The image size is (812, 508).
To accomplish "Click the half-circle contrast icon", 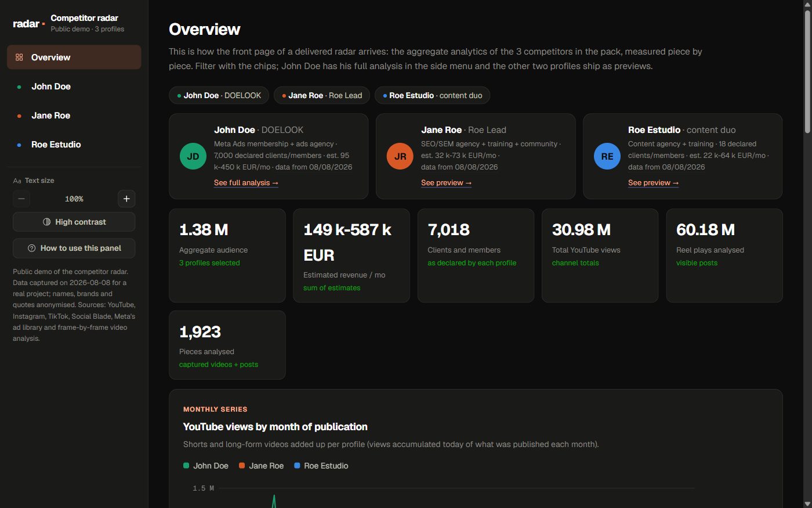I will (47, 222).
